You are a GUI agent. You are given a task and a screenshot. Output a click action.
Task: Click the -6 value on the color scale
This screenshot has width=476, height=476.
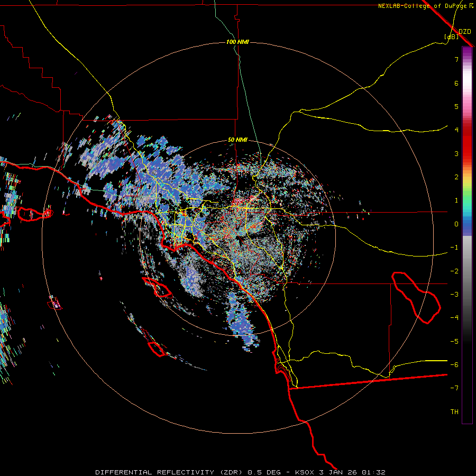[454, 365]
